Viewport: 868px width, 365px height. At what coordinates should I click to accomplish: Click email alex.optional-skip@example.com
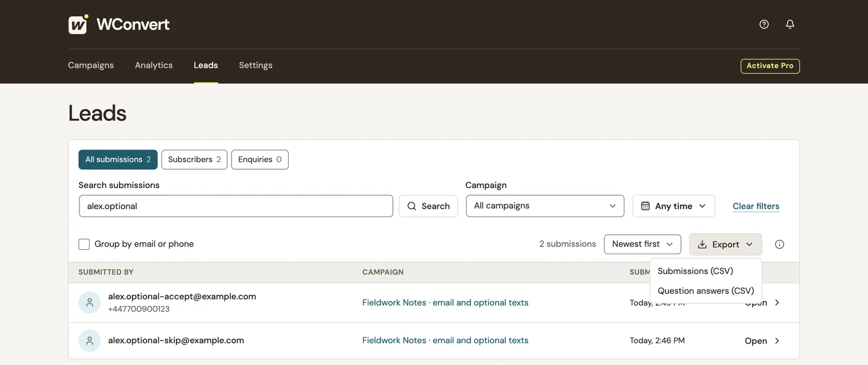coord(176,341)
